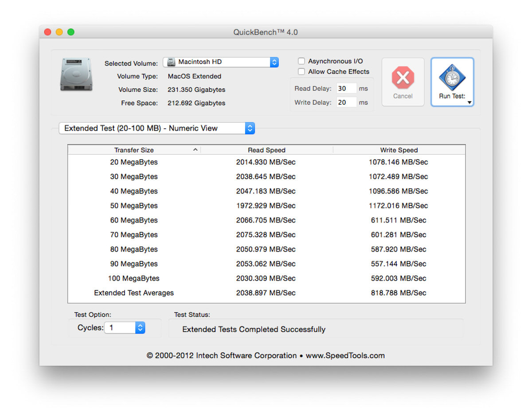This screenshot has height=419, width=532.
Task: Toggle Allow Cache Effects checkbox
Action: 301,71
